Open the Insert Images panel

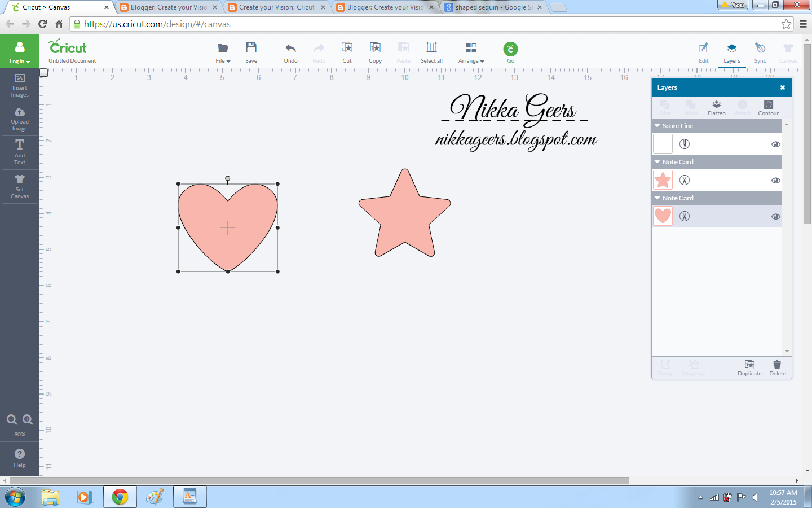(20, 86)
